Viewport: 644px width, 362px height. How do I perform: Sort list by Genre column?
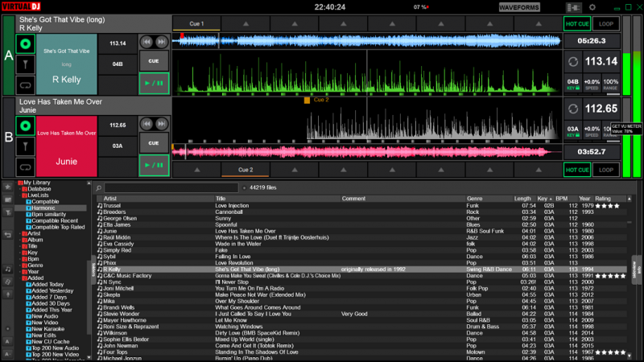(x=474, y=199)
